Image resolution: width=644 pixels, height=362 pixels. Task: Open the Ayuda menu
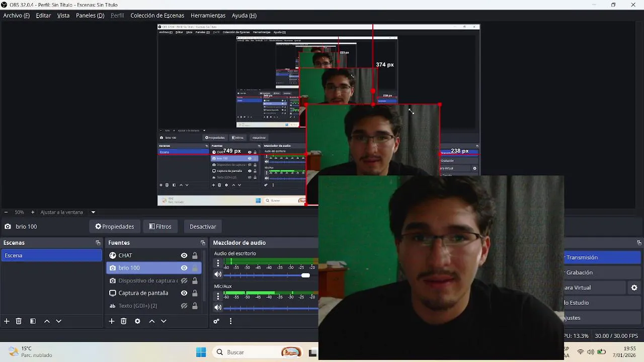244,16
